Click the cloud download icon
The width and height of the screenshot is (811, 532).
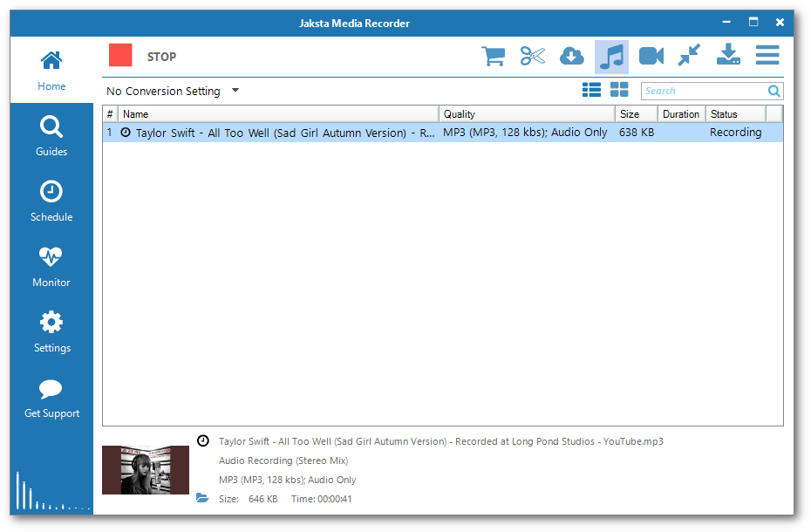[x=572, y=56]
